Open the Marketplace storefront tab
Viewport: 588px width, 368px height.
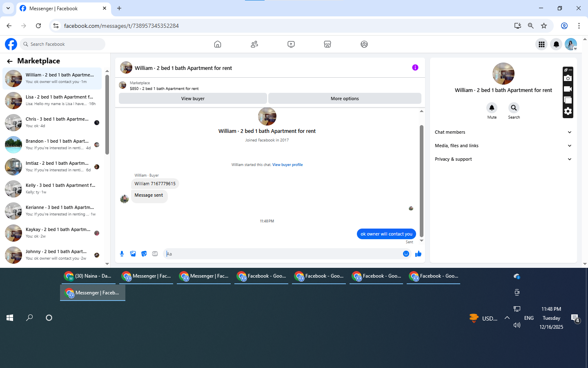point(327,44)
